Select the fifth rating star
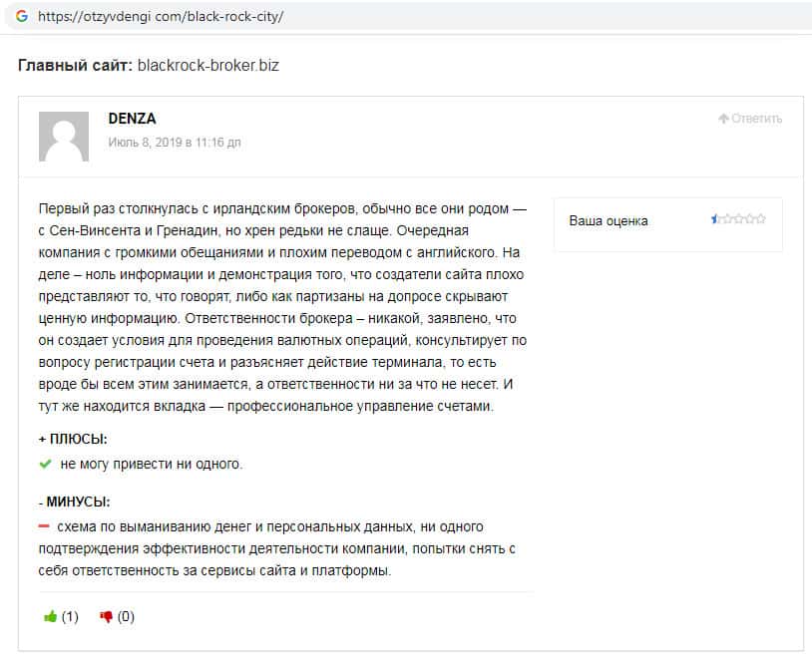 coord(762,219)
